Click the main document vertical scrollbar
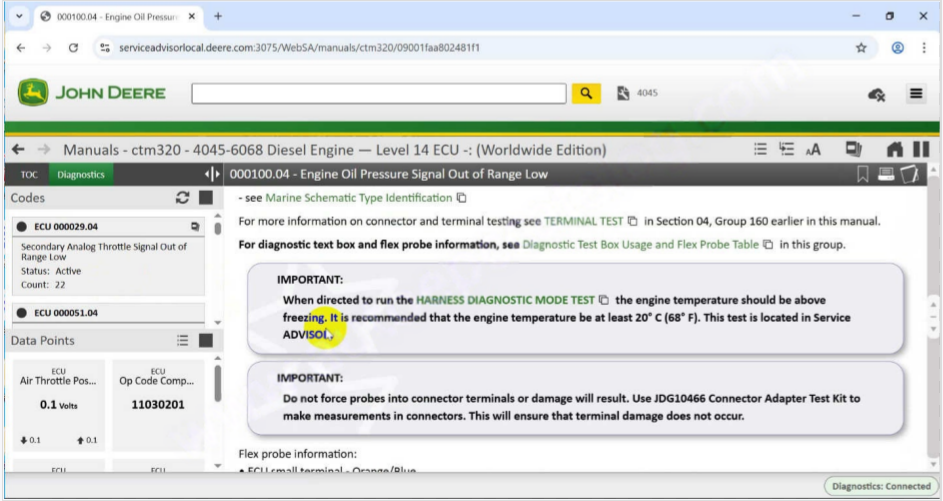 point(933,317)
